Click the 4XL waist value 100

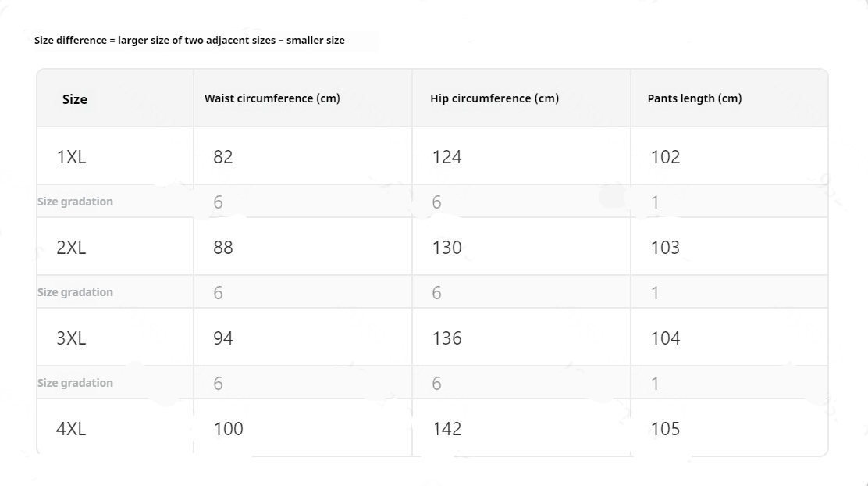click(x=228, y=429)
